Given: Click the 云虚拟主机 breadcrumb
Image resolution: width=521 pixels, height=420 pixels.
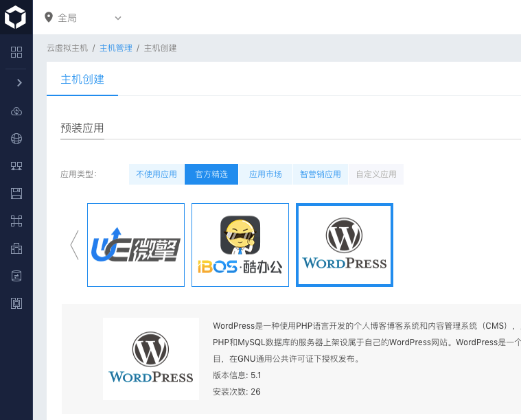Looking at the screenshot, I should (x=67, y=48).
